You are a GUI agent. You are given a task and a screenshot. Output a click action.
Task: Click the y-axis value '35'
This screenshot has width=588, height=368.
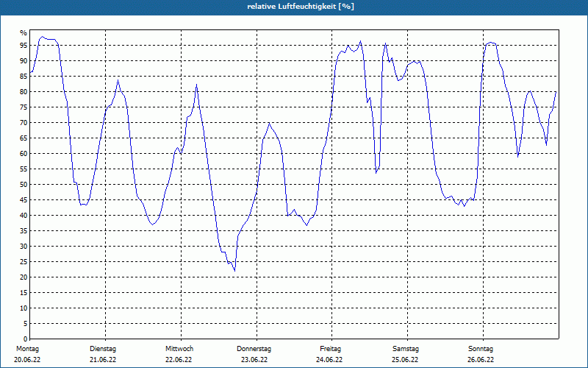[x=24, y=231]
